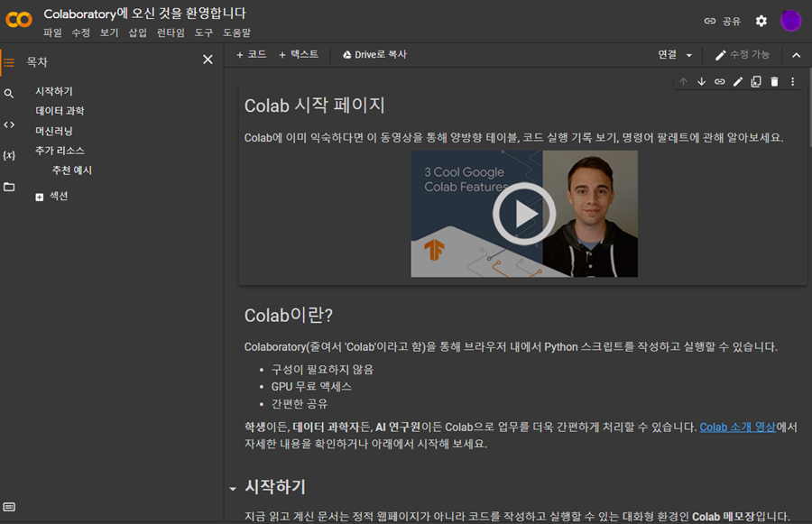This screenshot has height=524, width=812.
Task: Open the code snippets sidebar icon
Action: 9,124
